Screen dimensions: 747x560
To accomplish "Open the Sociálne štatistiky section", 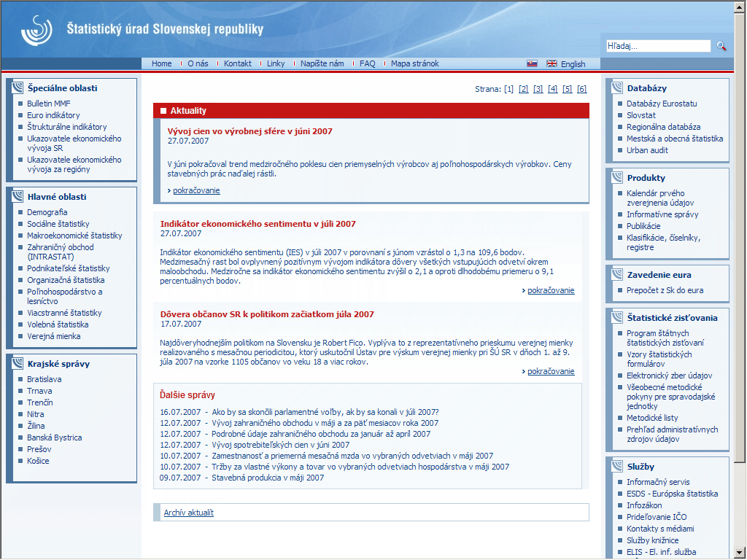I will 58,224.
